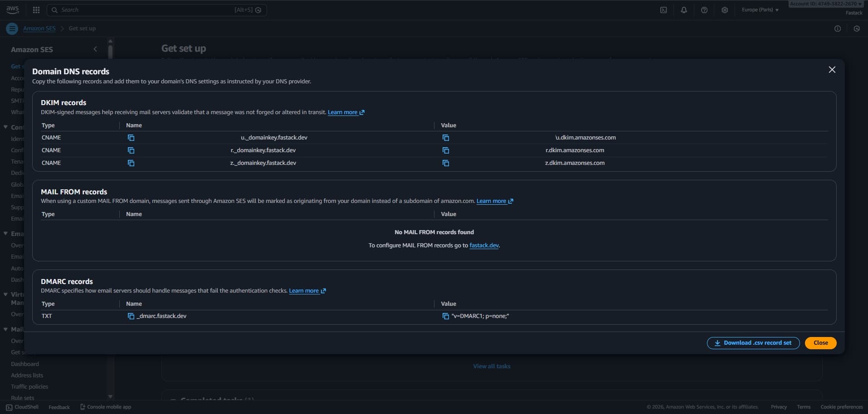Copy the z.dkim.amazonses.com value
The image size is (868, 414).
click(446, 163)
